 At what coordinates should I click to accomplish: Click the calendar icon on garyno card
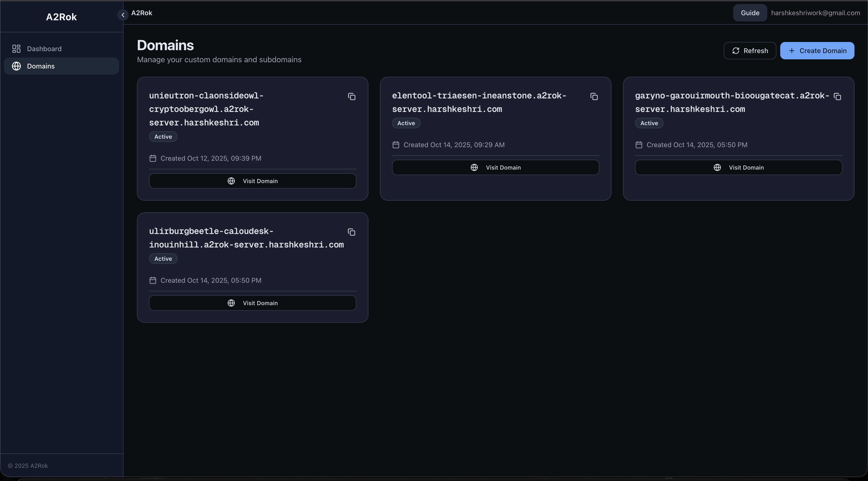coord(638,145)
